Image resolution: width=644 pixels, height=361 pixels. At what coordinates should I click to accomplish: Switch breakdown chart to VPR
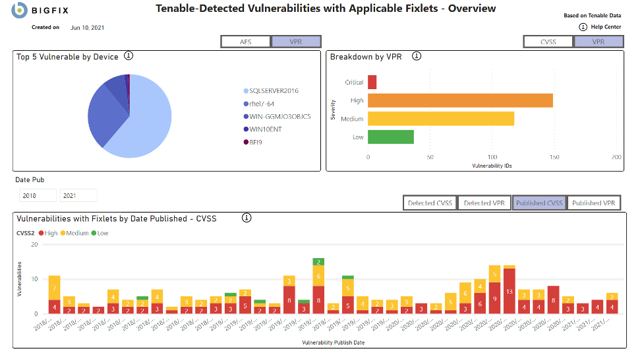599,42
